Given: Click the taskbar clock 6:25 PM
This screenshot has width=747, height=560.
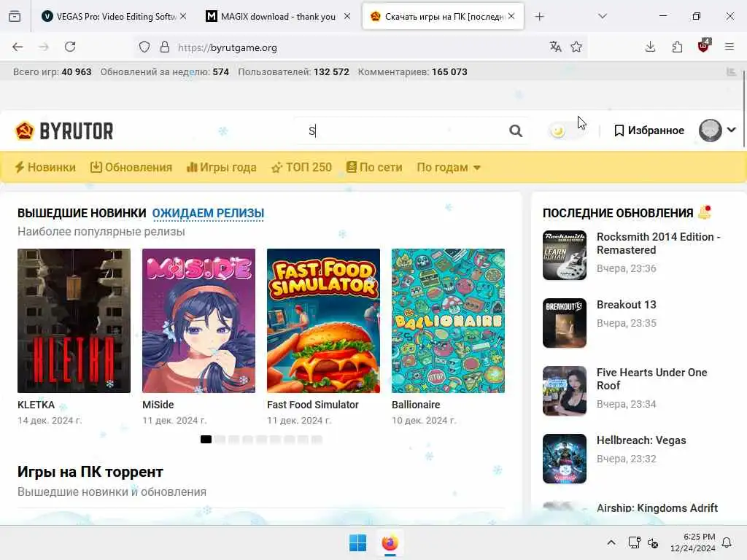Looking at the screenshot, I should [693, 542].
